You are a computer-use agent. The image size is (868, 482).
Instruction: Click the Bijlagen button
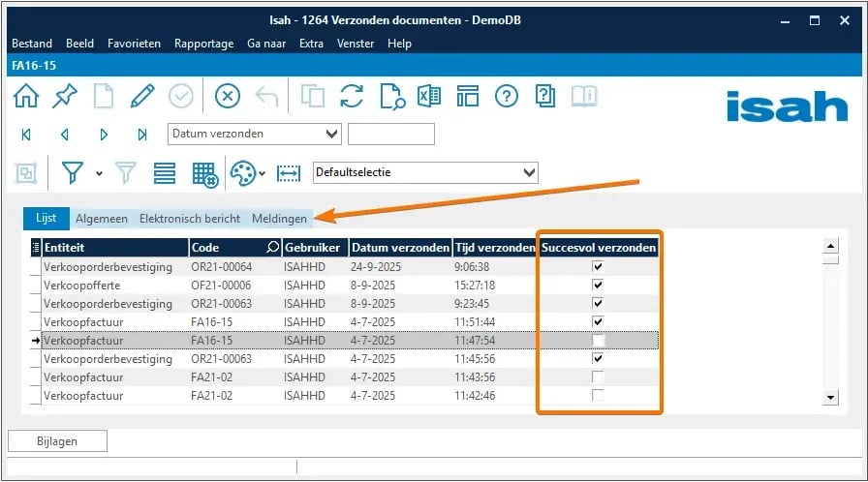pyautogui.click(x=57, y=441)
